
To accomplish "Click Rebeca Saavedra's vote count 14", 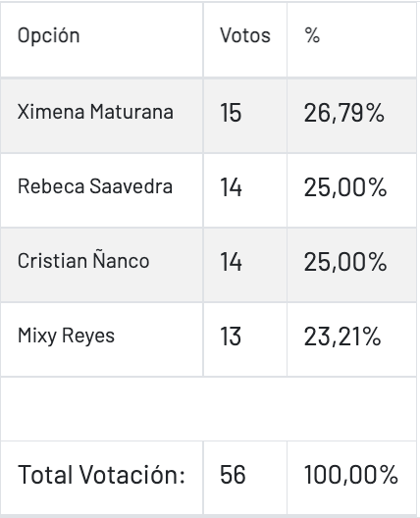I will 245,190.
